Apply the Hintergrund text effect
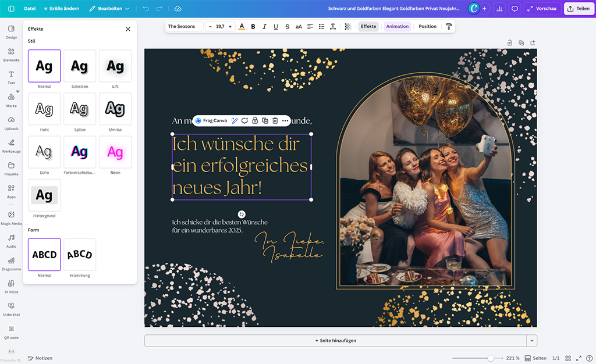Screen dimensions: 596x364 pos(44,195)
